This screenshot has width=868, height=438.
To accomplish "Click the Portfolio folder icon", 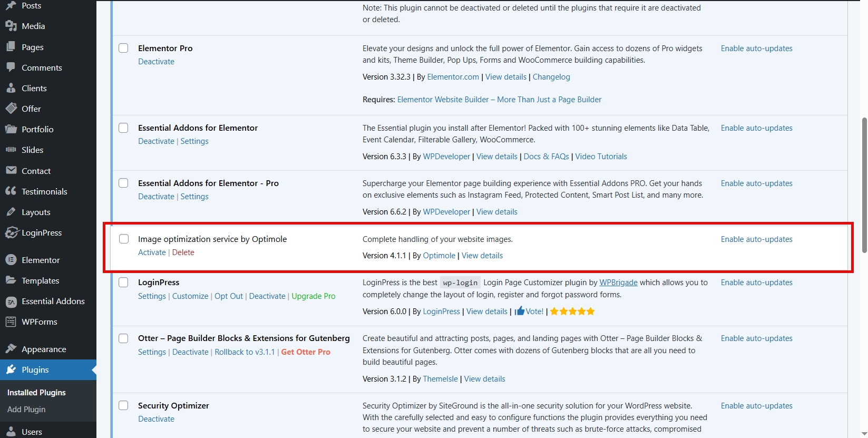I will (11, 129).
